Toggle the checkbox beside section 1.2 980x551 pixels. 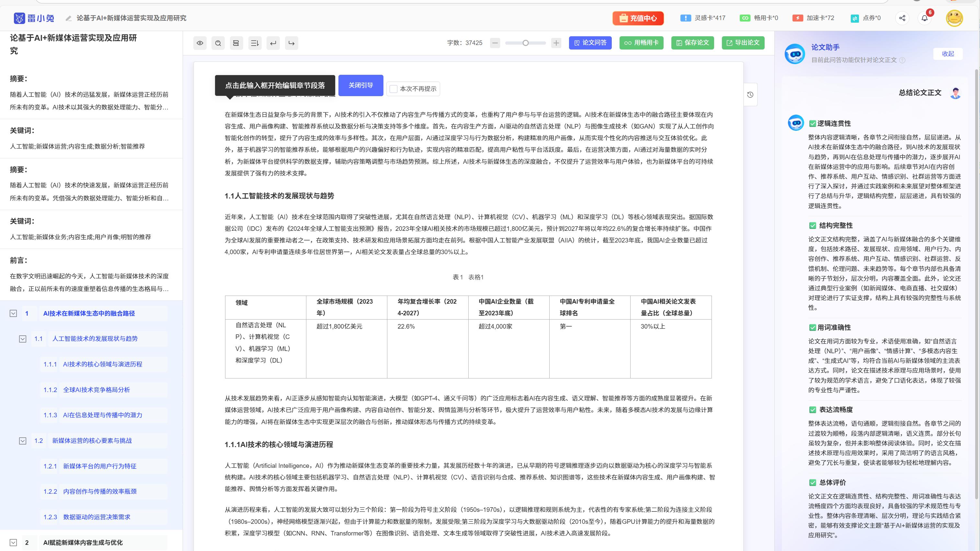coord(22,441)
